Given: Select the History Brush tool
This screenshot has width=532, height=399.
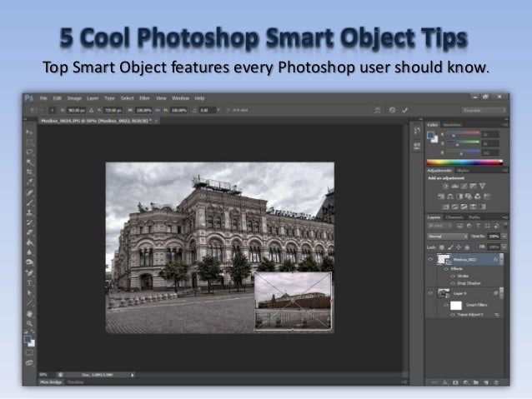Looking at the screenshot, I should click(29, 222).
